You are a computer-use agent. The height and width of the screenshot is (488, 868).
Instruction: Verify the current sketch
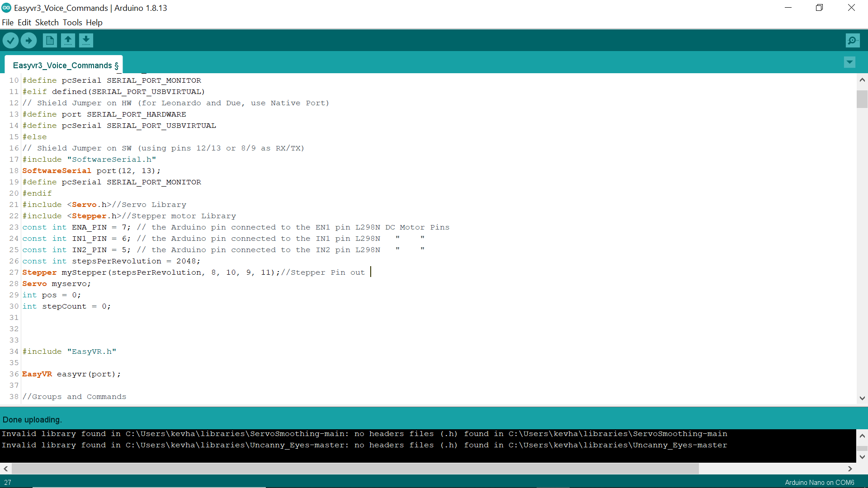(x=10, y=40)
